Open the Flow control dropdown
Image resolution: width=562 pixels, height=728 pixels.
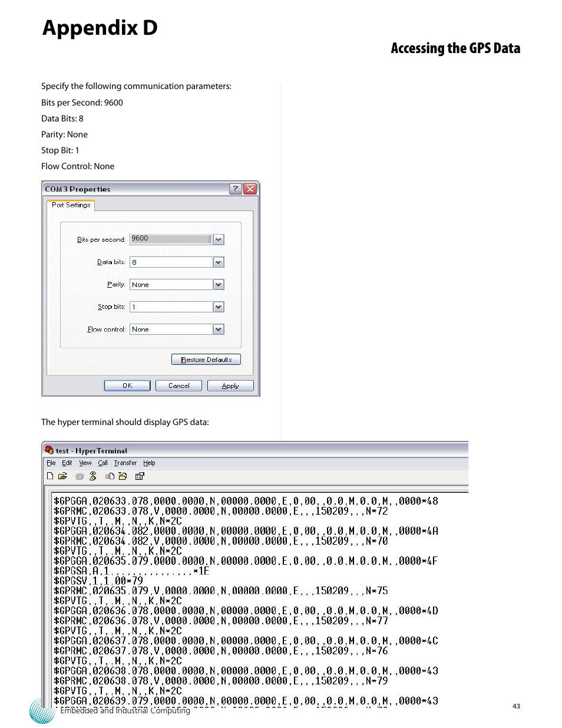pos(219,330)
